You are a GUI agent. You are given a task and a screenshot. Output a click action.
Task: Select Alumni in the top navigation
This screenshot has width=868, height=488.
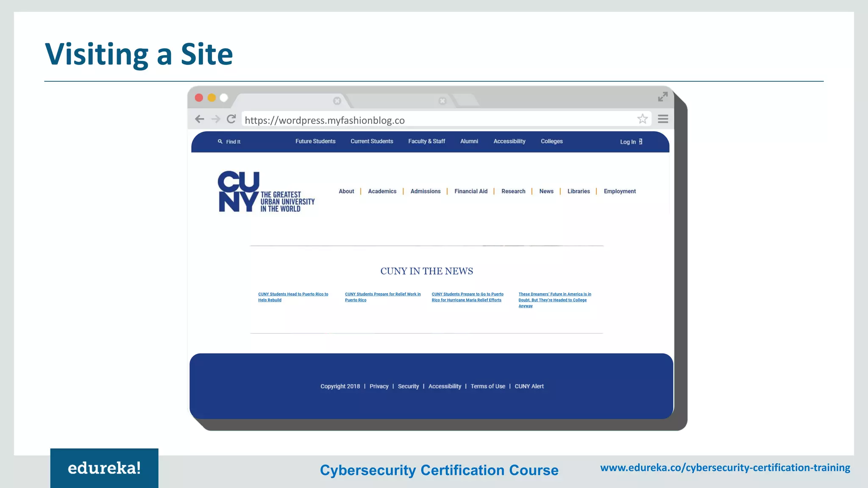point(469,141)
